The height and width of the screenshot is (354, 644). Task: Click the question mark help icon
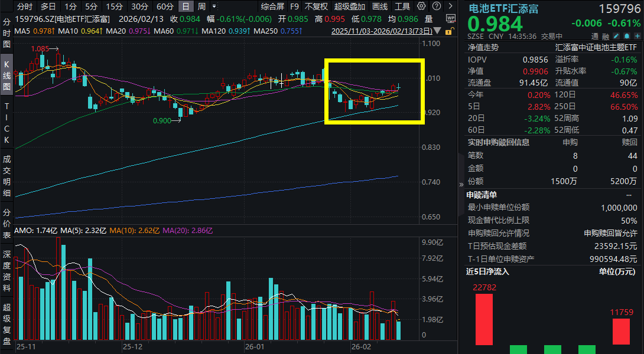point(435,6)
